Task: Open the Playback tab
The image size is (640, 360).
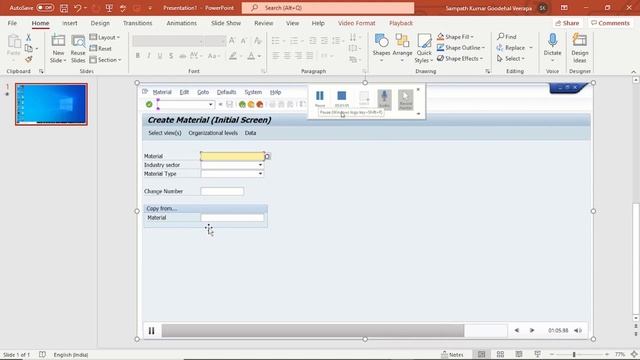Action: click(x=401, y=23)
